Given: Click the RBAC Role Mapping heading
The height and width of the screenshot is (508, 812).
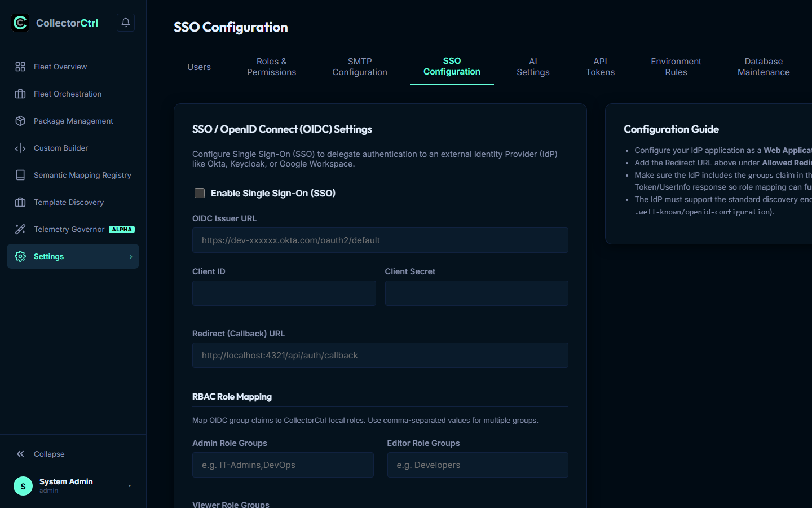Looking at the screenshot, I should click(232, 397).
